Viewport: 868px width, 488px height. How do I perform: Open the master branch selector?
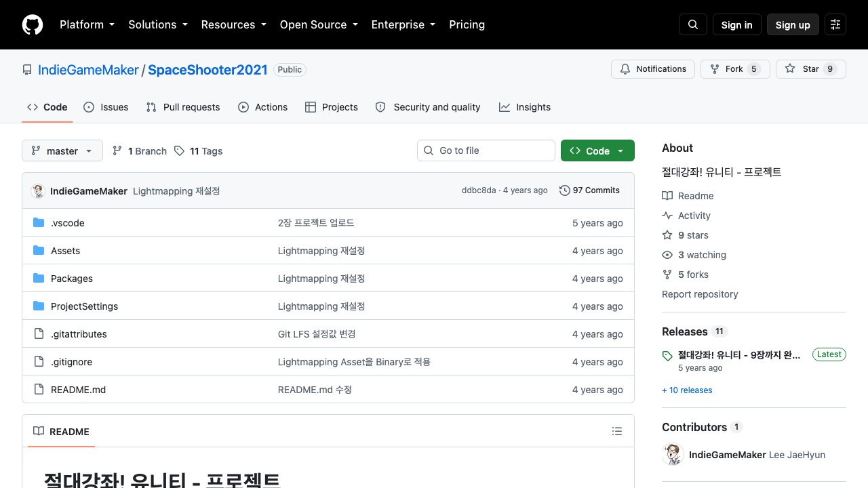pyautogui.click(x=62, y=150)
